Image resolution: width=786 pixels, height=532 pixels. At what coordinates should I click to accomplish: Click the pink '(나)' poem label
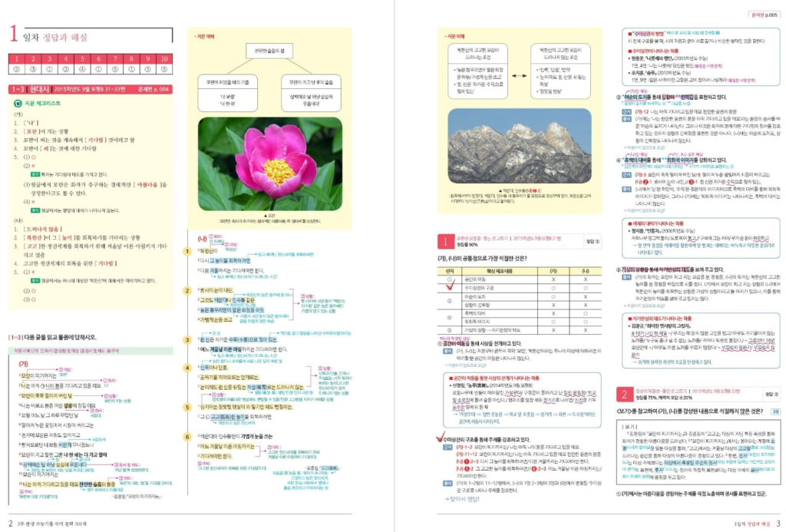[x=202, y=239]
